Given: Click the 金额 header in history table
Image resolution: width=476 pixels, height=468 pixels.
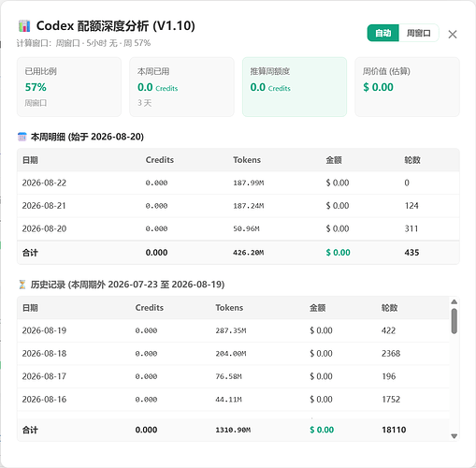Looking at the screenshot, I should point(317,308).
